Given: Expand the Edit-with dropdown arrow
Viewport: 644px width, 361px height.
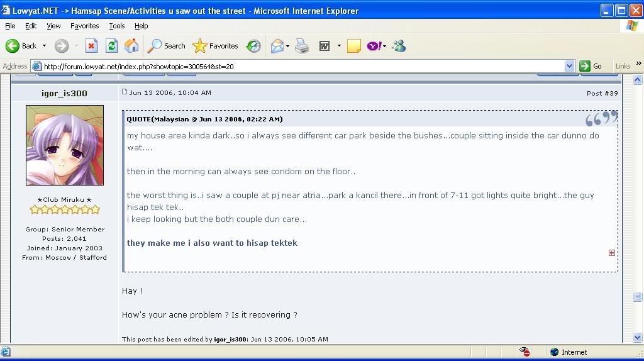Looking at the screenshot, I should click(x=339, y=46).
